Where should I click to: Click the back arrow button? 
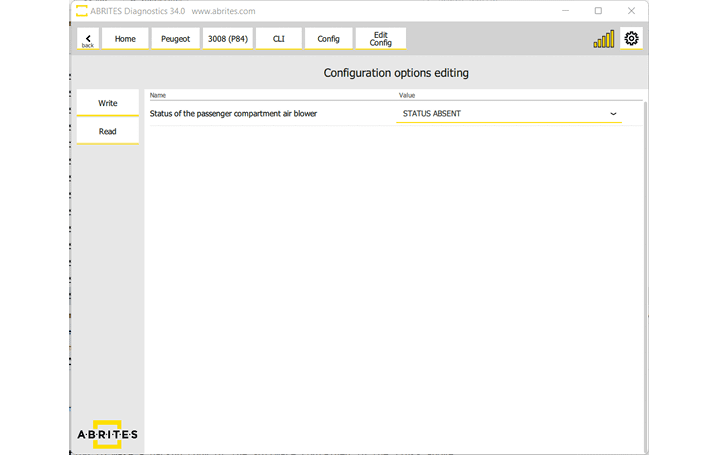click(88, 39)
